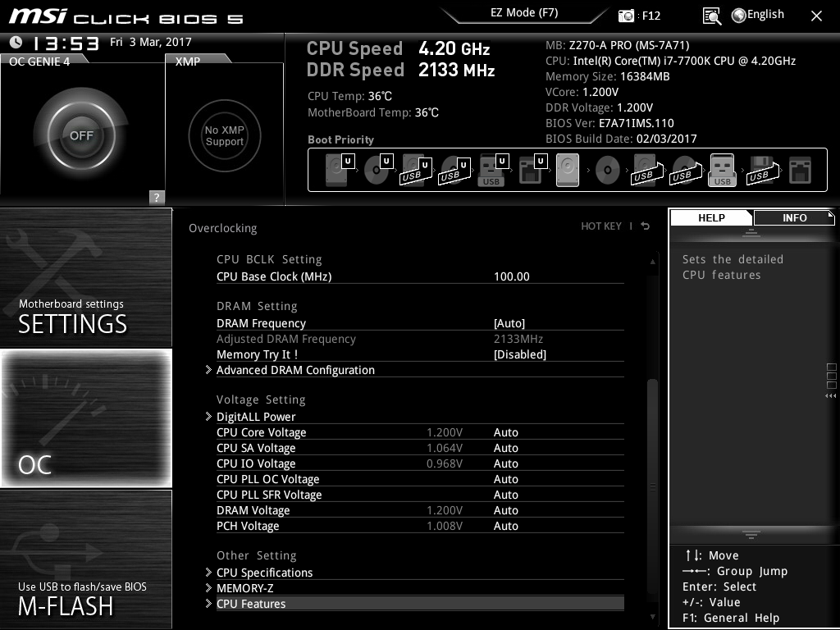Click the question mark help icon under OC Genie
The width and height of the screenshot is (840, 630).
[157, 197]
